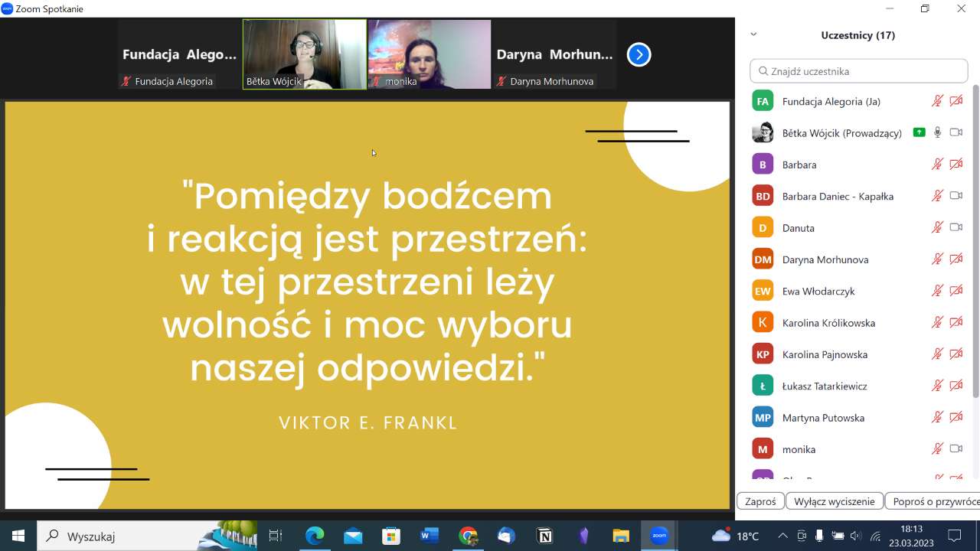980x551 pixels.
Task: Open Microsoft Word from the taskbar
Action: click(x=430, y=536)
